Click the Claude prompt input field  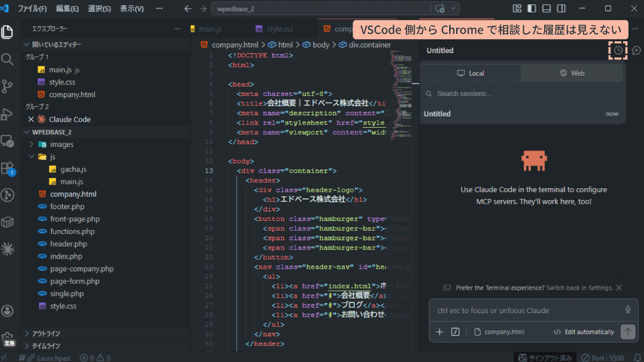click(526, 310)
